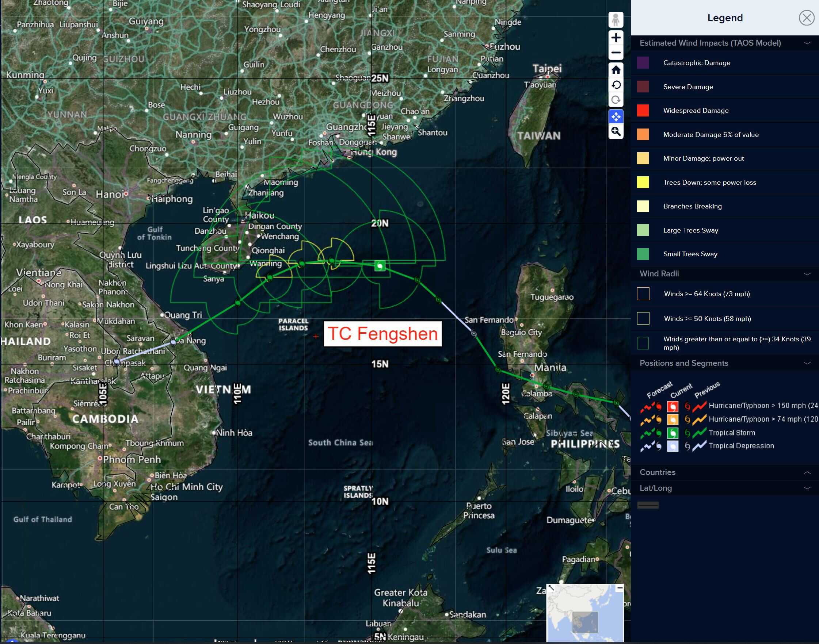This screenshot has width=819, height=644.
Task: Zoom out with the minus button
Action: pos(616,53)
